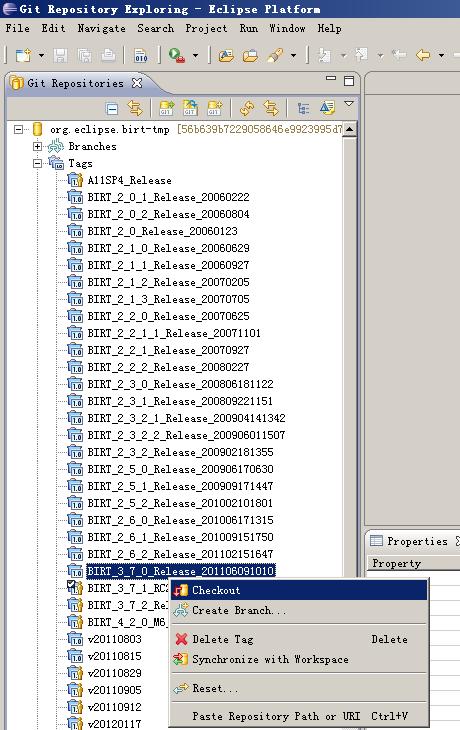Click the Save toolbar icon
The image size is (460, 730).
point(60,55)
